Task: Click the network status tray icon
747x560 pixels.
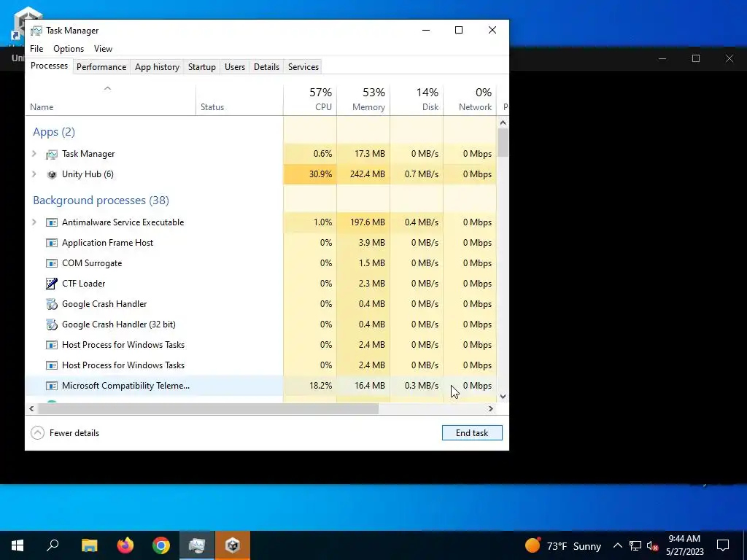Action: coord(635,545)
